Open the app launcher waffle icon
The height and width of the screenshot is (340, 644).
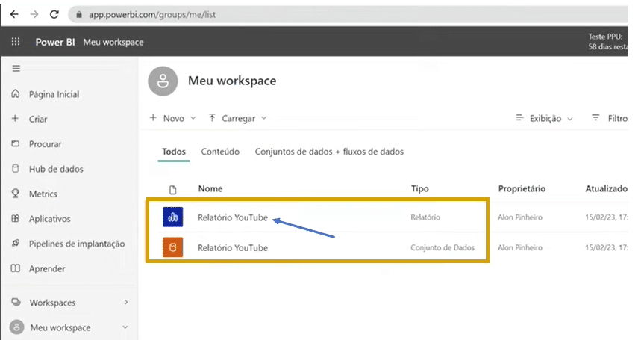click(x=16, y=42)
